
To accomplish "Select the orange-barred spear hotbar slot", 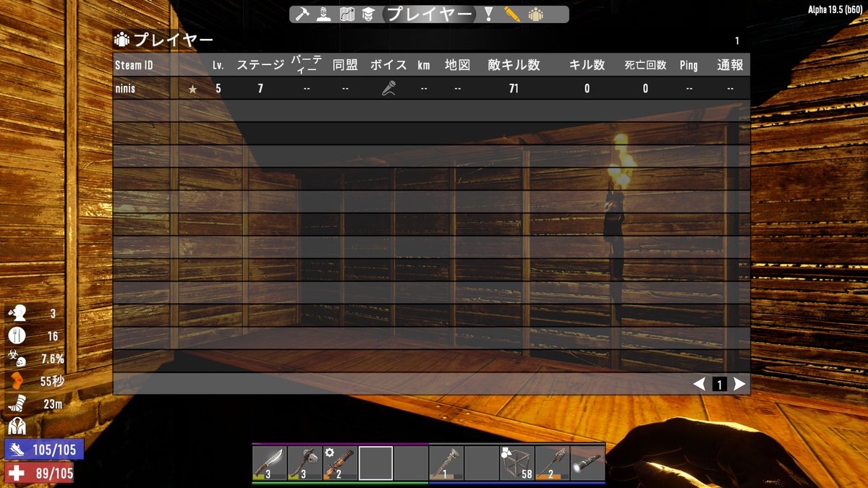I will point(552,463).
